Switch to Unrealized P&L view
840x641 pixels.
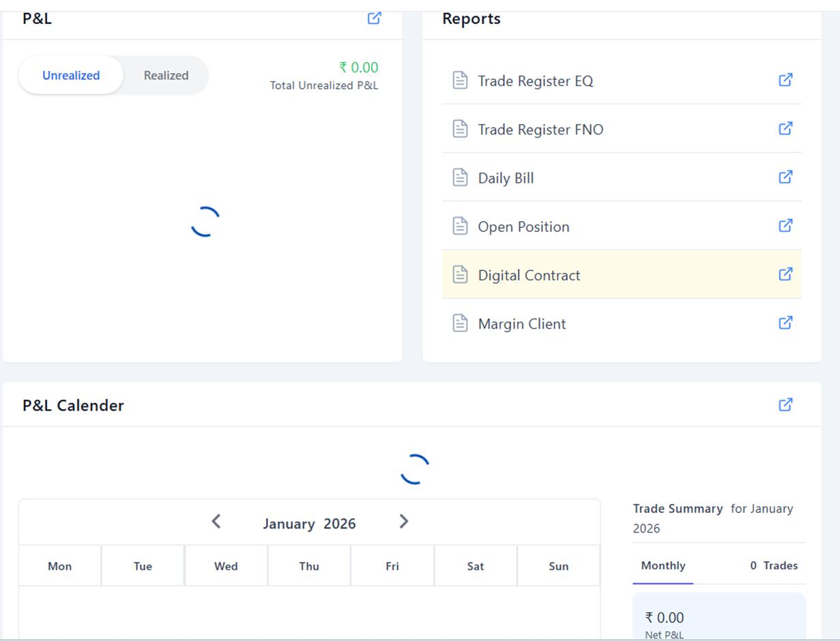click(x=71, y=76)
